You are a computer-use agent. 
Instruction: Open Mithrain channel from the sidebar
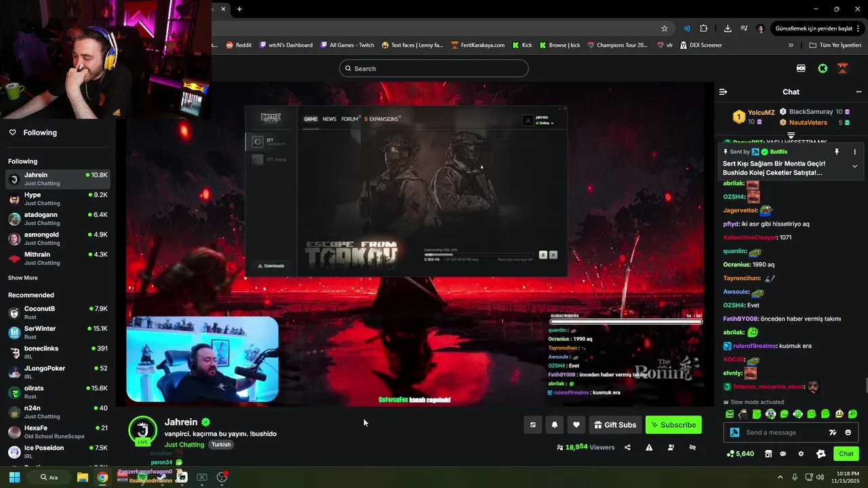tap(58, 258)
